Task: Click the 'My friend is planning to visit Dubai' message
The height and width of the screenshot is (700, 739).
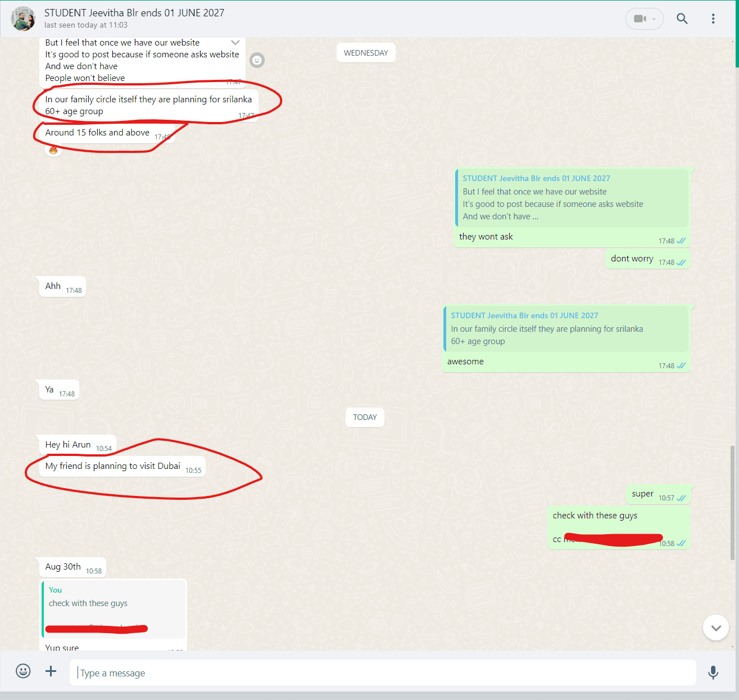Action: point(113,466)
